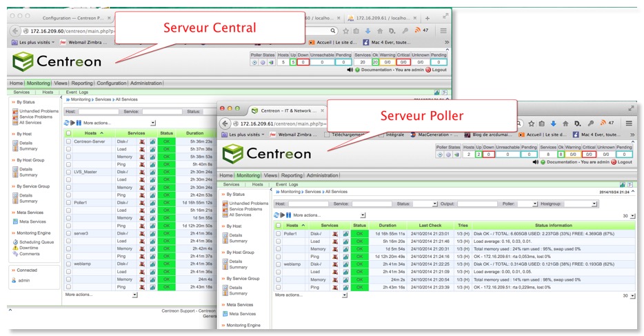Click Output filter field in Poller window

pos(477,204)
